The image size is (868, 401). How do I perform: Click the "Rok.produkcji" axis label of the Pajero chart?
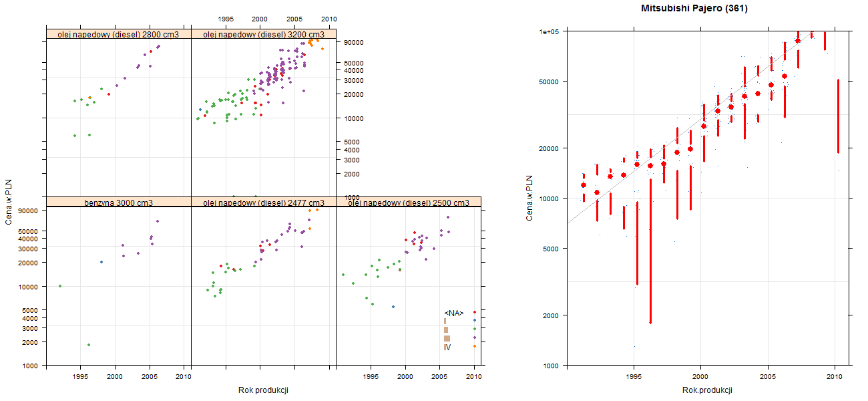(707, 390)
